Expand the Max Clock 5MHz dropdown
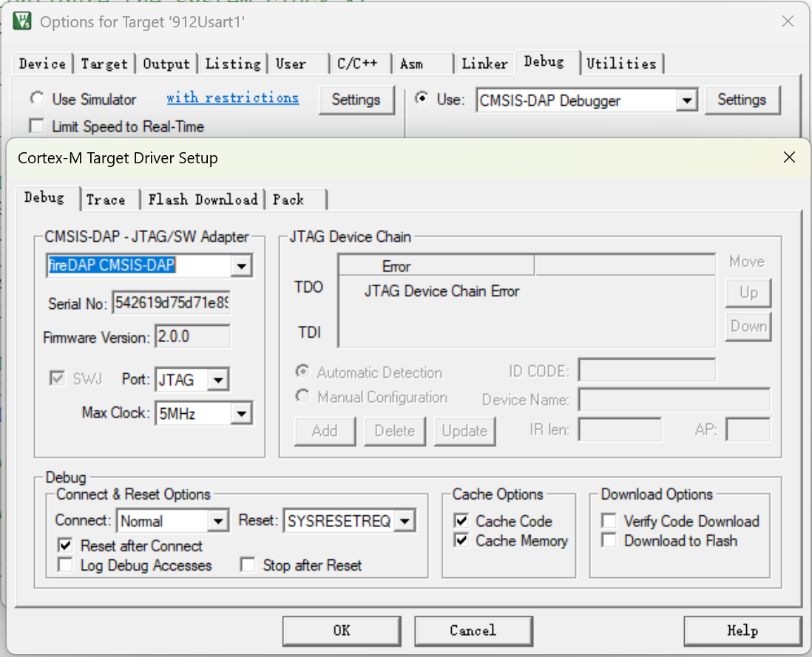This screenshot has width=812, height=657. coord(241,413)
